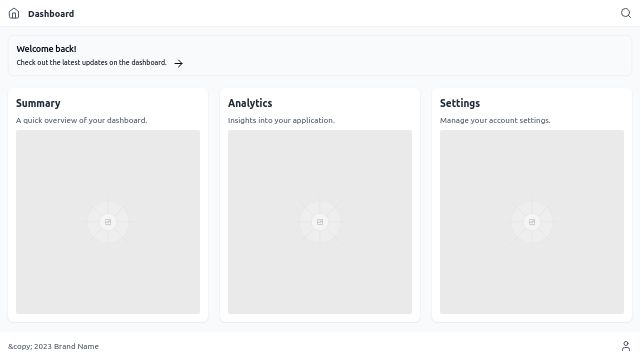Click the home icon in header
The width and height of the screenshot is (640, 360).
[14, 13]
